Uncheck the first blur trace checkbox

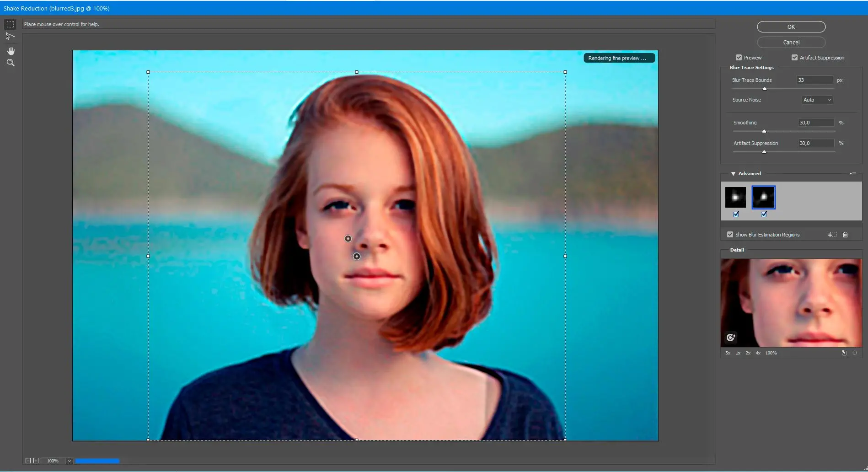(x=736, y=214)
